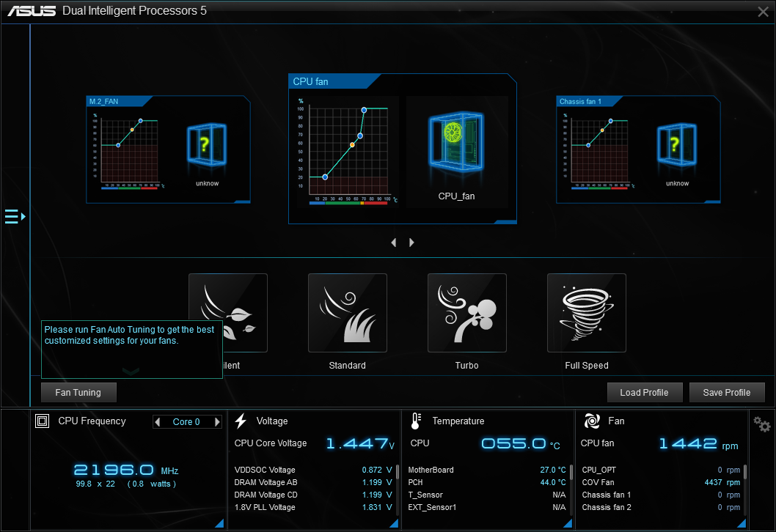Click the DRAM Voltage AB row
Screen dimensions: 776x532
(313, 482)
